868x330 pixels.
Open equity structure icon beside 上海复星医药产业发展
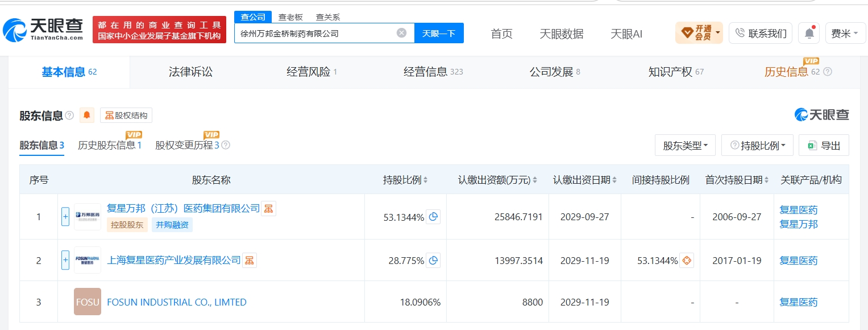click(250, 261)
